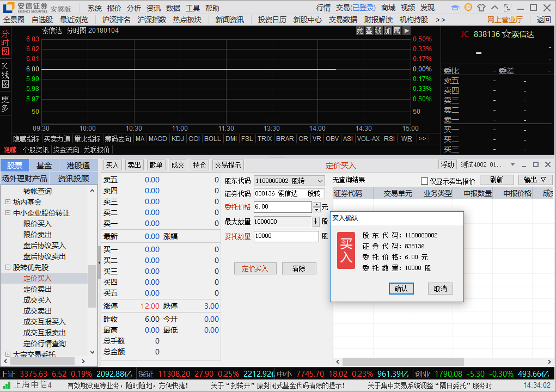Click the play arrow icon beside 属
Image resolution: width=556 pixels, height=392 pixels.
pyautogui.click(x=406, y=31)
